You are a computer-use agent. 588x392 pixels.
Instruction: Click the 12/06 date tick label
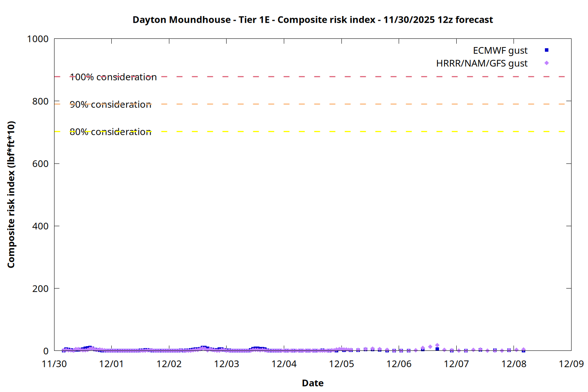coord(399,364)
